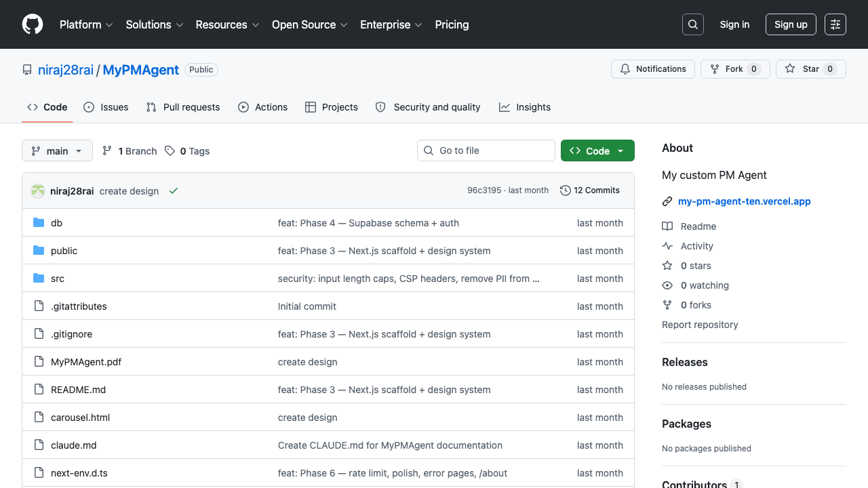Screen dimensions: 868x488
Task: Click the Activity pulse icon
Action: [667, 246]
